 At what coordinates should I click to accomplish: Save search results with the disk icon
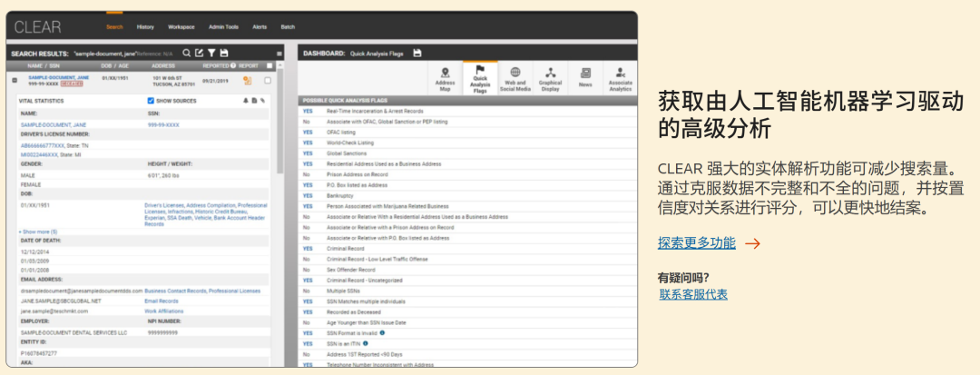(224, 54)
